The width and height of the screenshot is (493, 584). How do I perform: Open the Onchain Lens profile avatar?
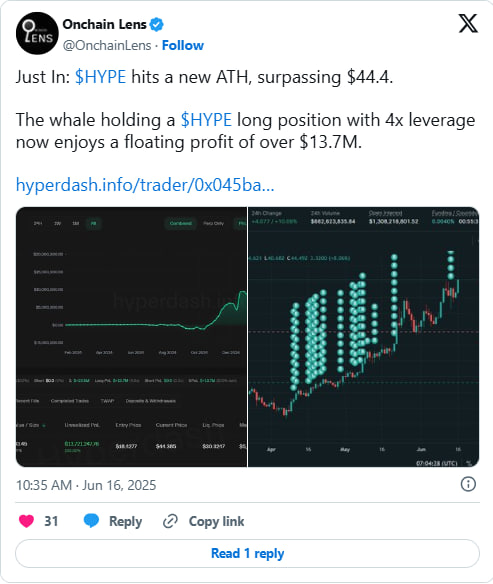pyautogui.click(x=37, y=33)
